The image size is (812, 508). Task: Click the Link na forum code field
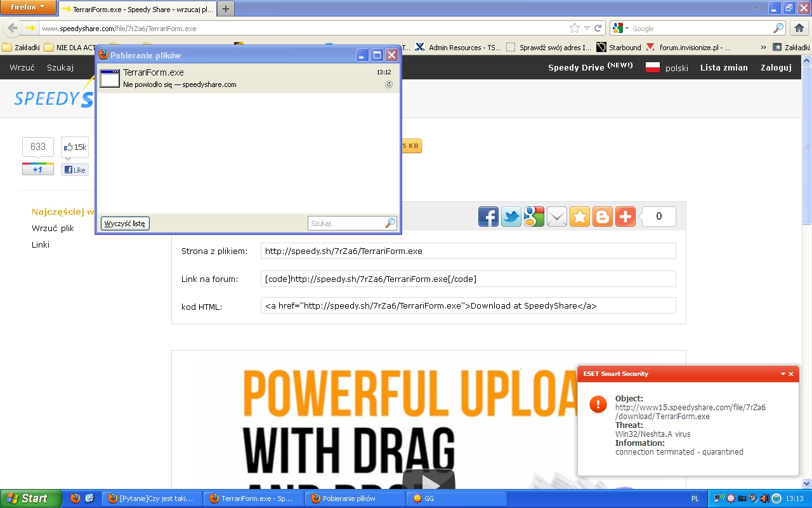(x=468, y=279)
